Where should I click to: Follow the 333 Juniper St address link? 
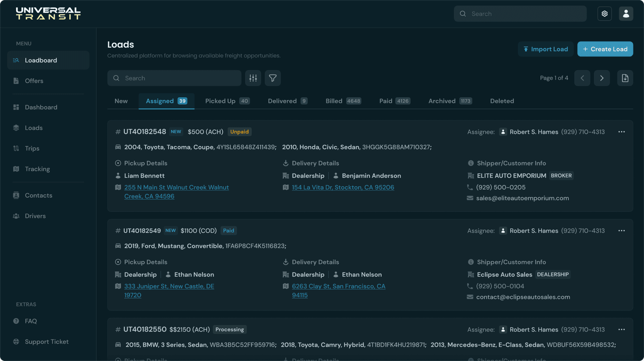169,286
